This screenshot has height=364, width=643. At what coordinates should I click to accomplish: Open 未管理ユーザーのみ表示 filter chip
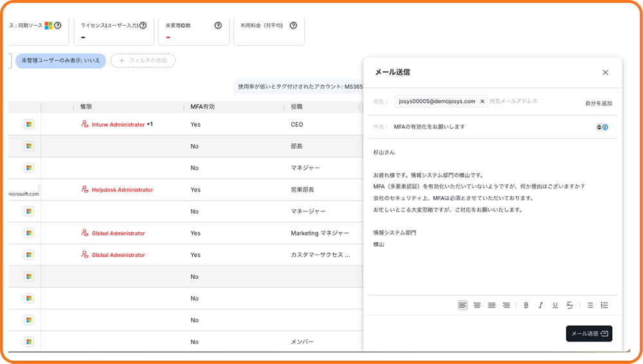(60, 60)
